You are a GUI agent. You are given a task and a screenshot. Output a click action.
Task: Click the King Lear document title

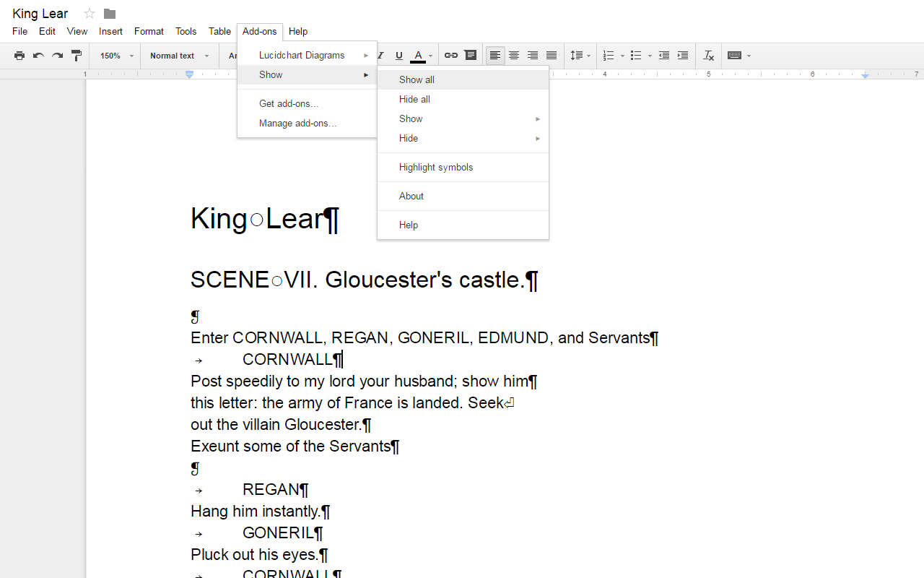pyautogui.click(x=40, y=14)
